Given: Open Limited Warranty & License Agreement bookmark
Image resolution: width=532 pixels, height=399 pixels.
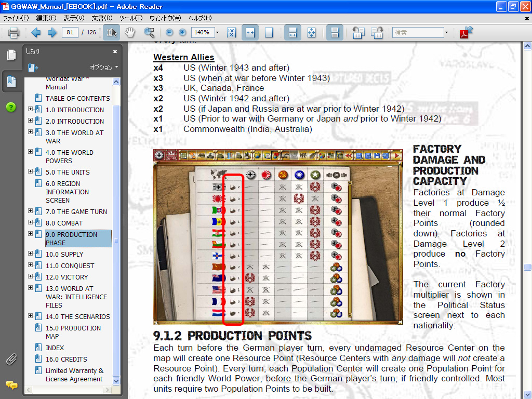Looking at the screenshot, I should pyautogui.click(x=75, y=375).
